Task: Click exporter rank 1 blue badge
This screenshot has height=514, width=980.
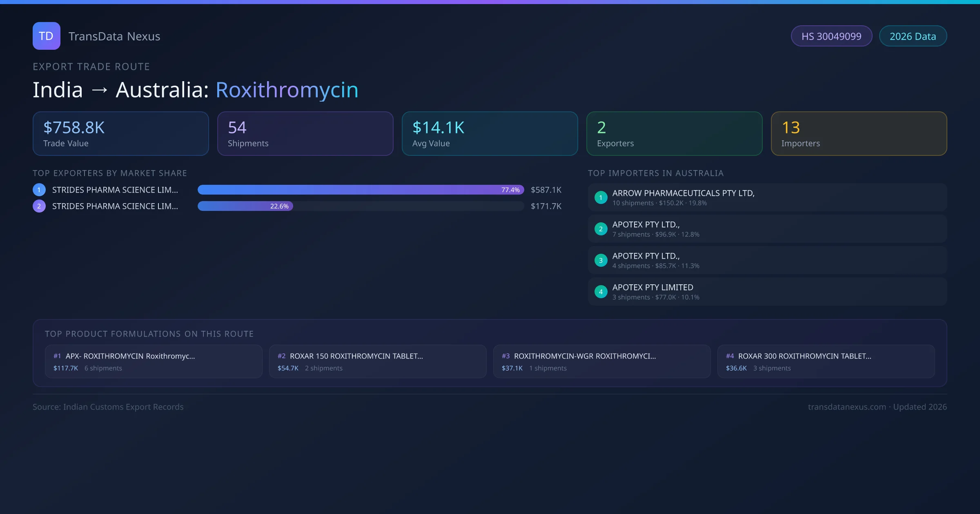Action: coord(39,190)
